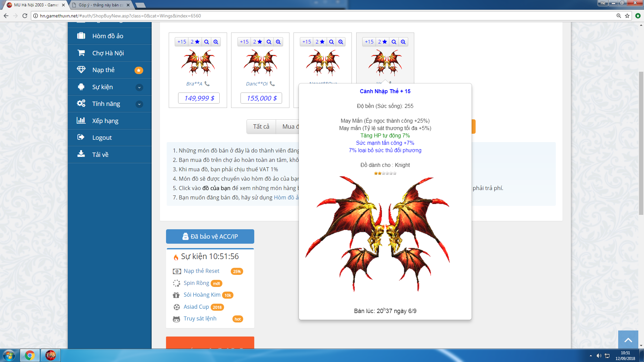Click zoom-in icon on Danc**Oi wing card
Image resolution: width=644 pixels, height=362 pixels.
click(278, 42)
